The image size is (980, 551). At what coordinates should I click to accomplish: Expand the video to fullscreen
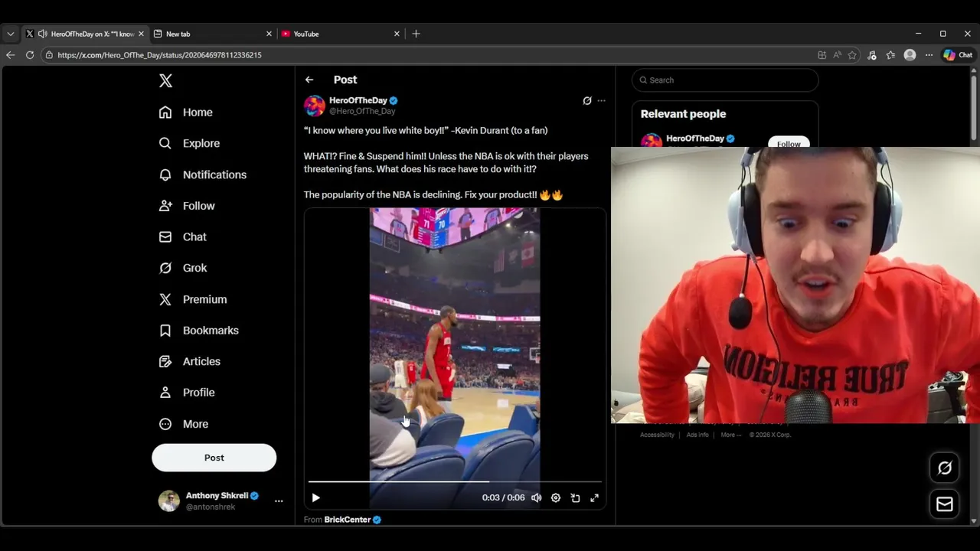(x=594, y=498)
